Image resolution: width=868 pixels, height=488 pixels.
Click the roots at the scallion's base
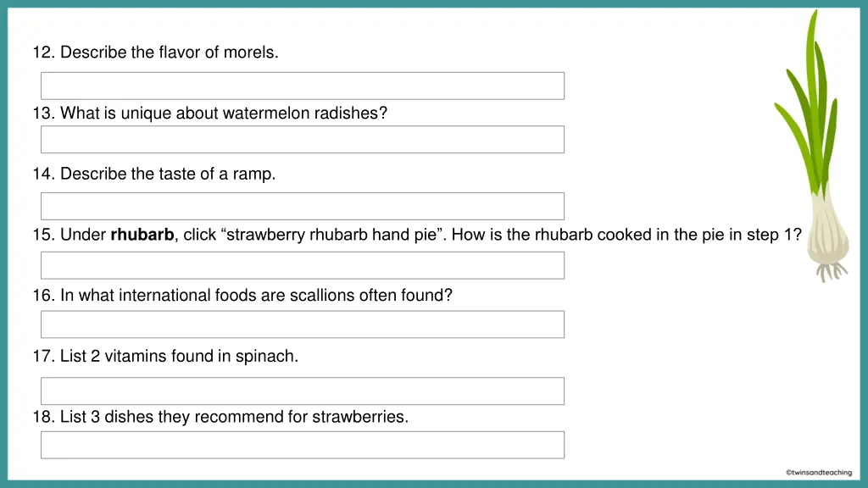(x=832, y=272)
